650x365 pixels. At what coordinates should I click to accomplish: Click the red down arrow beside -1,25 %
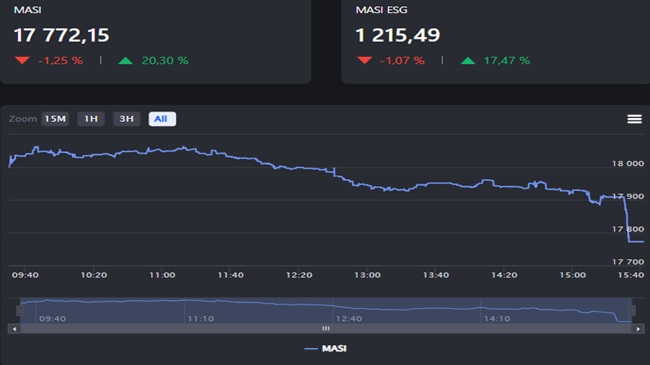pyautogui.click(x=22, y=61)
